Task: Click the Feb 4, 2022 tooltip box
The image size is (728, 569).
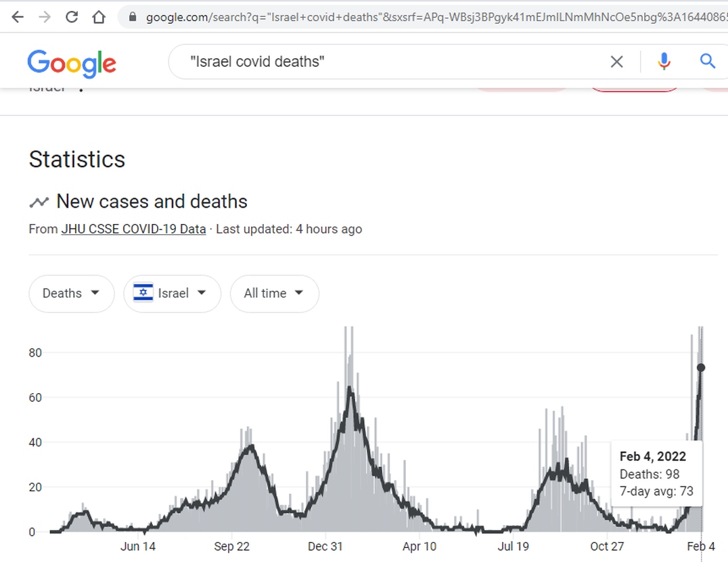Action: [656, 474]
